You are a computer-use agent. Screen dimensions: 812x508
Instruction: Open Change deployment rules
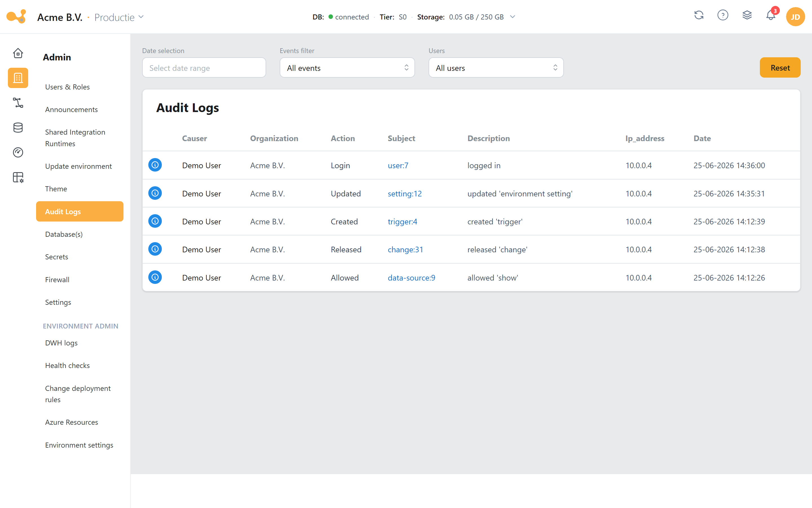pyautogui.click(x=78, y=394)
